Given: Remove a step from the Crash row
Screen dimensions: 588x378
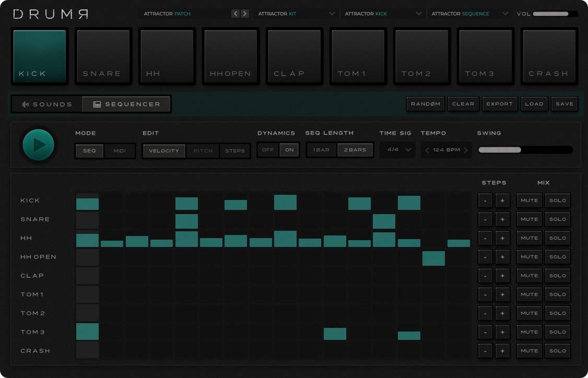Looking at the screenshot, I should click(485, 351).
